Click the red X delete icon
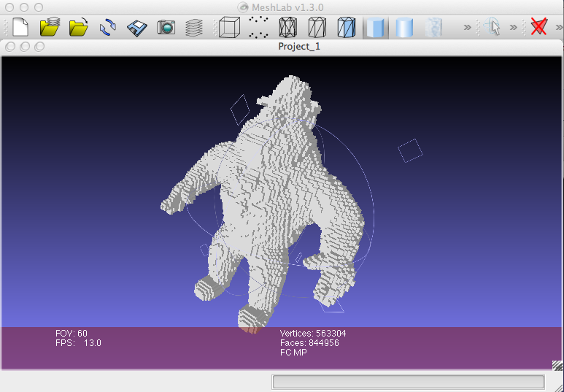This screenshot has width=564, height=392. pos(539,28)
